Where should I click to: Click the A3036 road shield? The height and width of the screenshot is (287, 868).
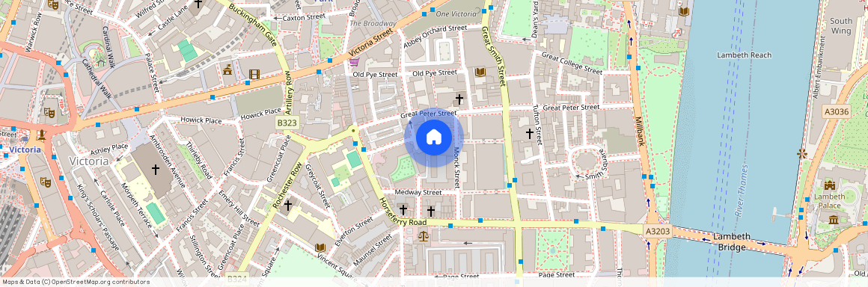pyautogui.click(x=836, y=111)
